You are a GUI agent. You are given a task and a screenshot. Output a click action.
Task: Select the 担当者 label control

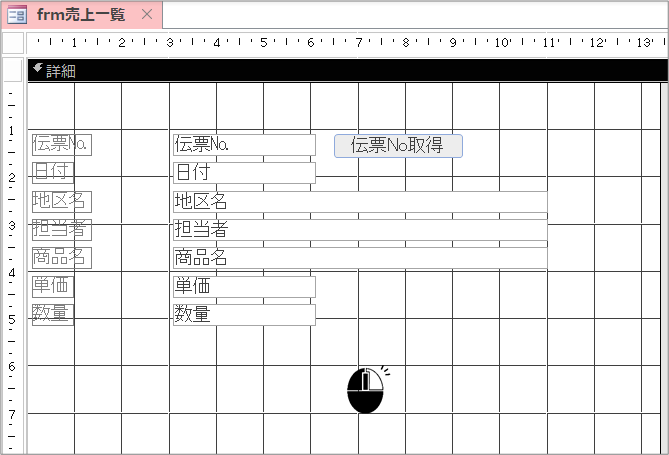(62, 230)
